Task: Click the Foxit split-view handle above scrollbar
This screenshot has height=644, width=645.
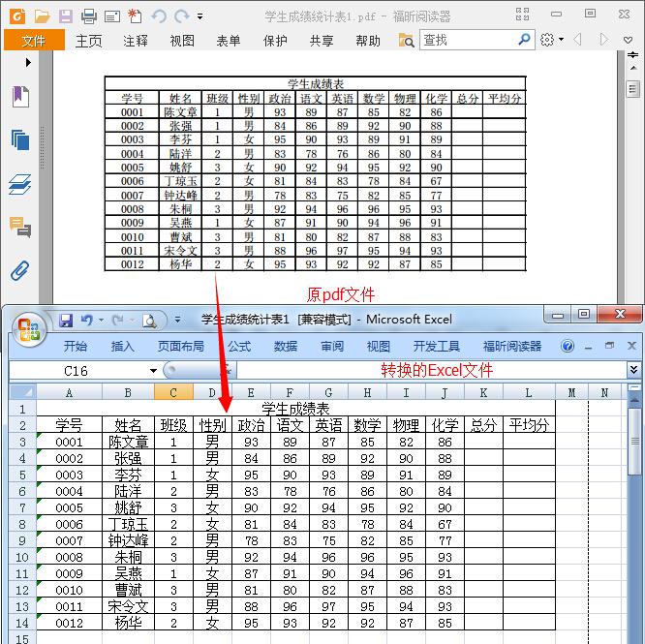Action: (x=632, y=54)
